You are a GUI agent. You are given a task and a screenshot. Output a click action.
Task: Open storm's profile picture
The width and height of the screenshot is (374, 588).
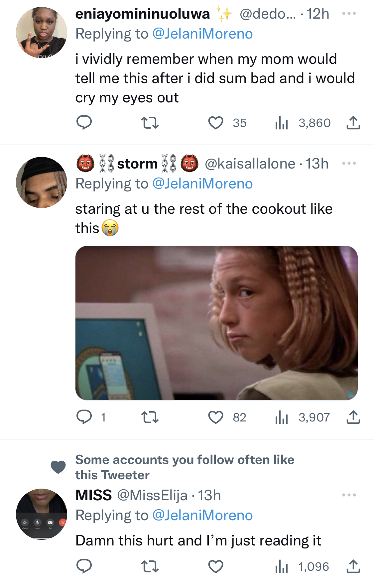(42, 182)
